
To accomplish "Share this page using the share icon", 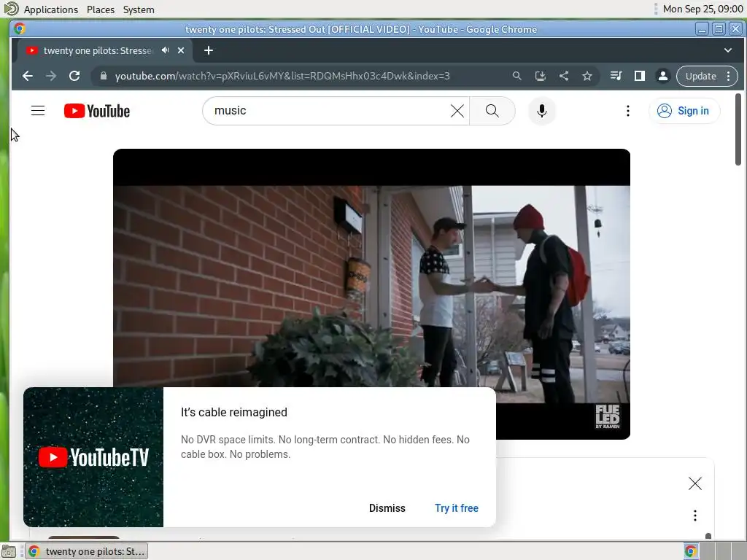I will (x=564, y=76).
